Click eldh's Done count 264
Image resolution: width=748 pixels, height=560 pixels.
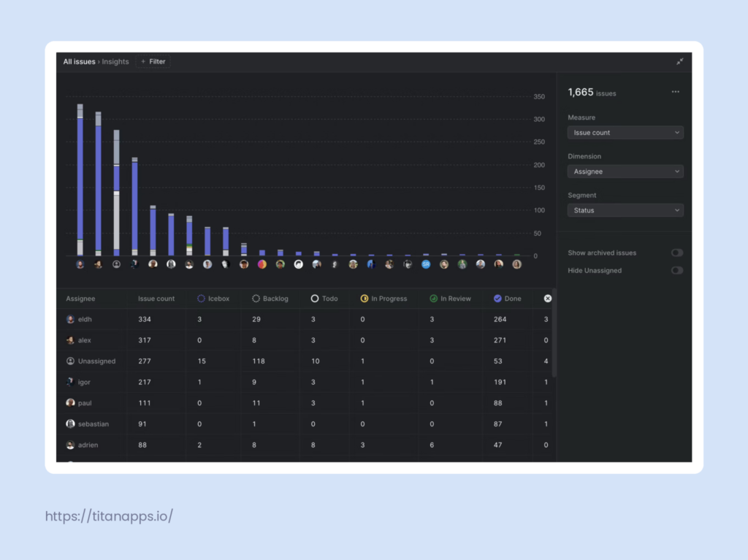pyautogui.click(x=500, y=319)
